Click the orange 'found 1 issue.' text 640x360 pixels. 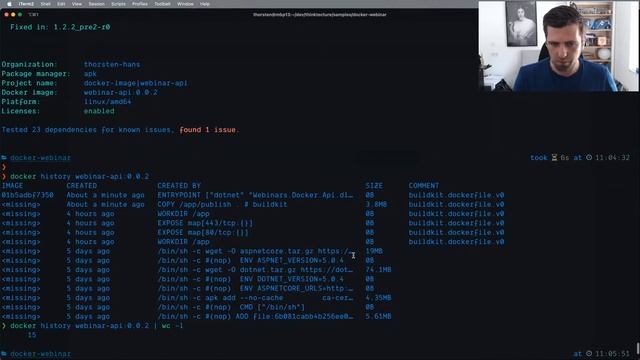[209, 130]
